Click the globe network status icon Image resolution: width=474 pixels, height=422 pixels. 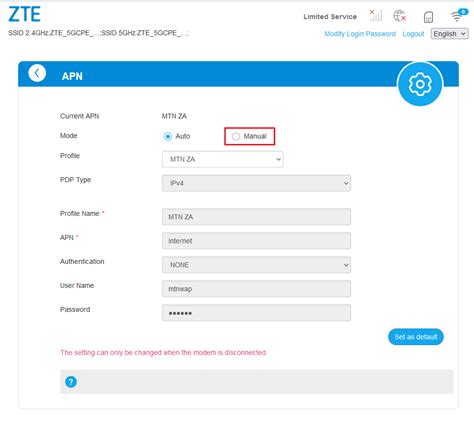(399, 16)
